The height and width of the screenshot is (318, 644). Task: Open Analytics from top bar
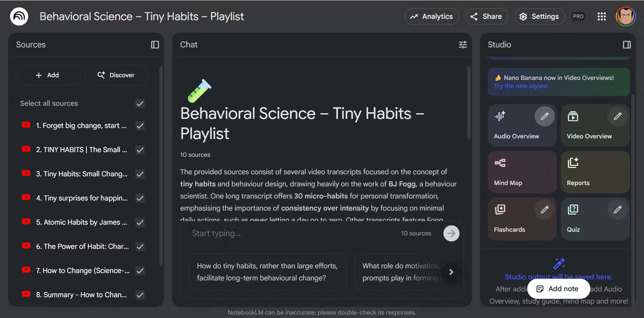431,16
